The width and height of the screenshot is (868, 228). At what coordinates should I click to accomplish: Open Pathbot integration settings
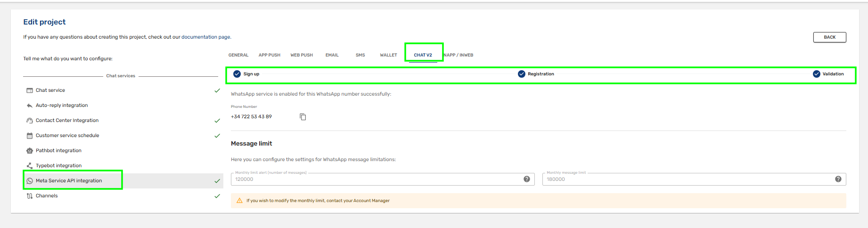click(x=123, y=151)
